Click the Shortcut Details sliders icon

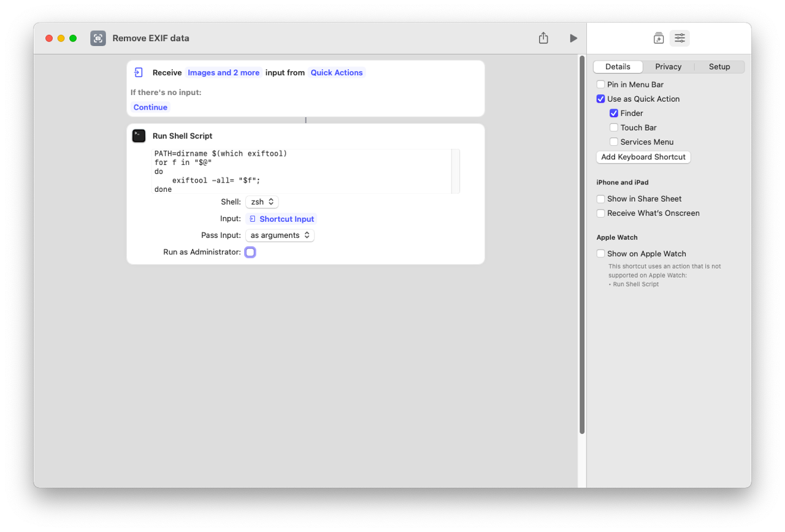coord(680,38)
